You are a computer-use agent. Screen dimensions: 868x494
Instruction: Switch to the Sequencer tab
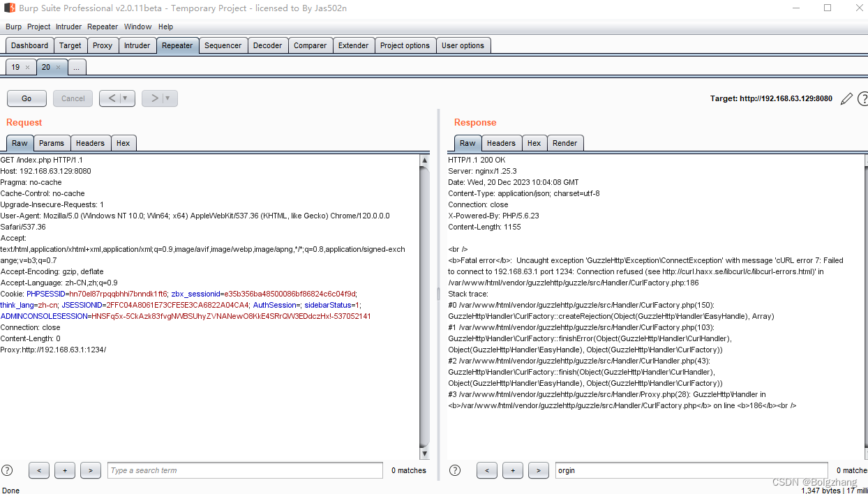click(x=223, y=45)
